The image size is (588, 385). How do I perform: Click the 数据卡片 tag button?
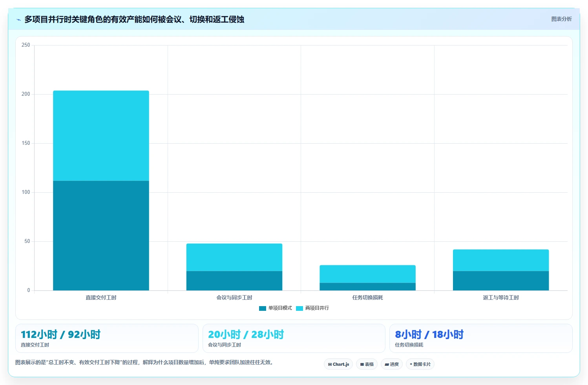click(x=420, y=364)
